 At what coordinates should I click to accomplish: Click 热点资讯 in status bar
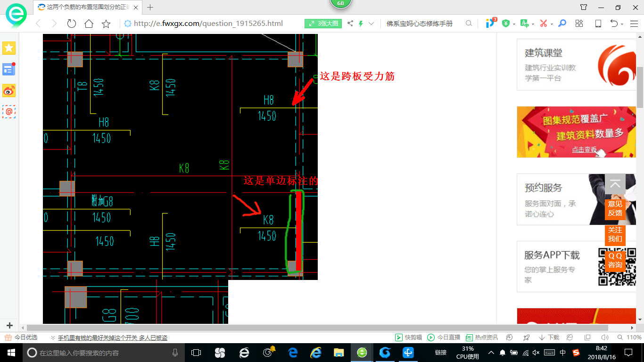point(482,337)
